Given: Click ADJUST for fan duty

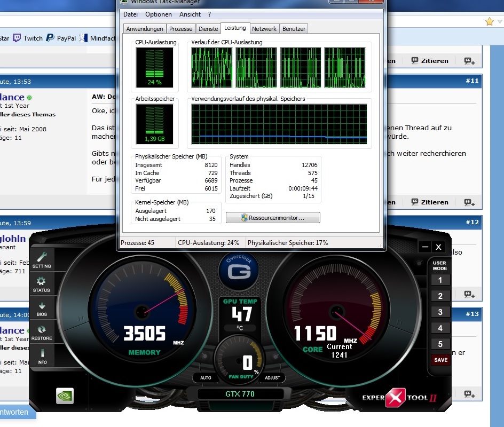Looking at the screenshot, I should [272, 378].
